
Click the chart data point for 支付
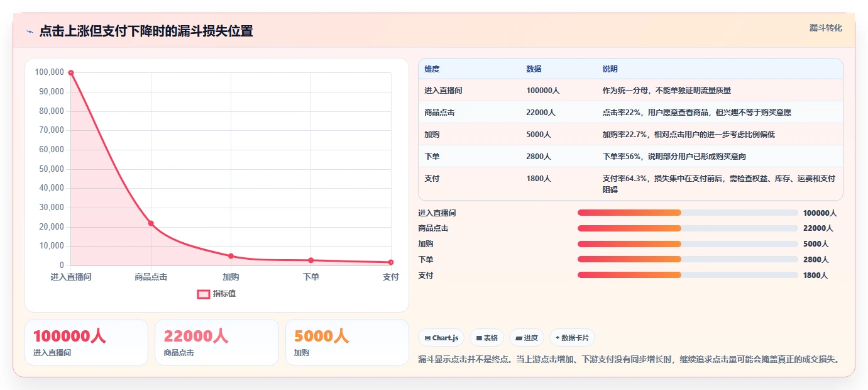coord(391,262)
